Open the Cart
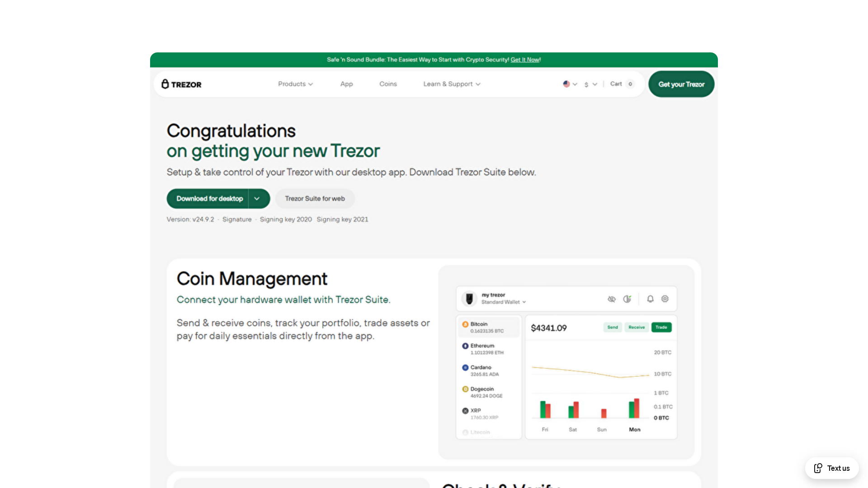The image size is (868, 488). point(622,84)
